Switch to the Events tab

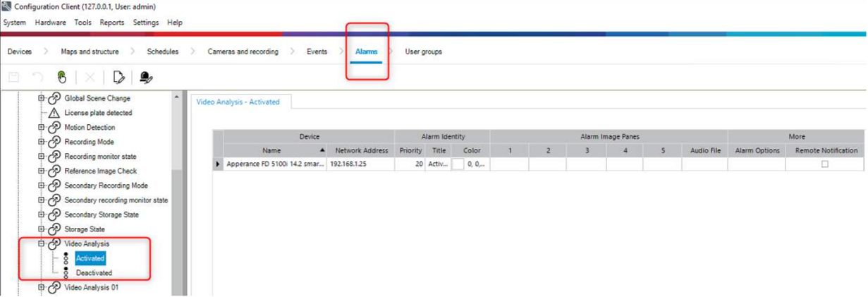tap(317, 51)
